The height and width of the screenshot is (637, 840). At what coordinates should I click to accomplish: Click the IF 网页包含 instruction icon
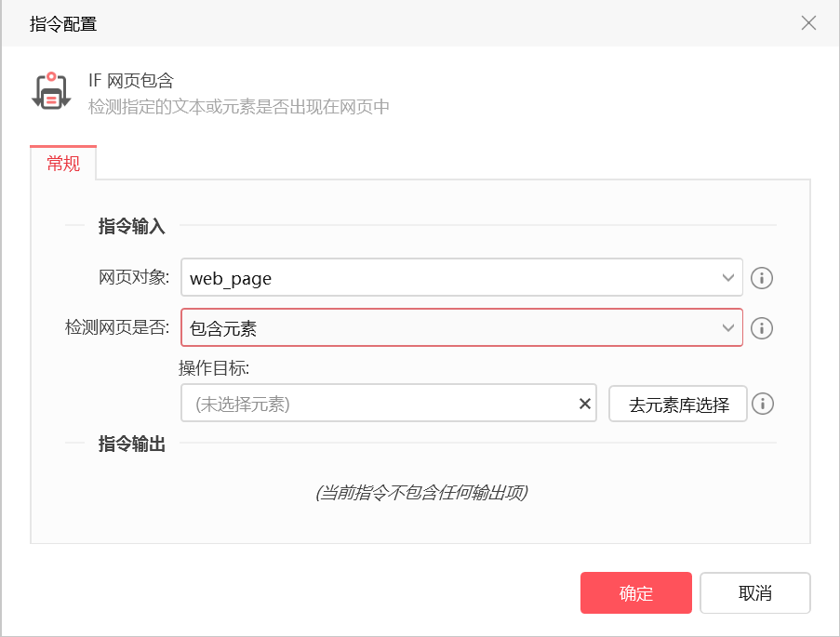tap(51, 90)
